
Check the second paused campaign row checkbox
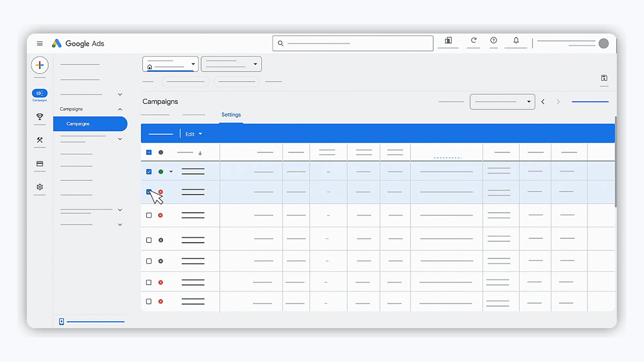[x=149, y=261]
